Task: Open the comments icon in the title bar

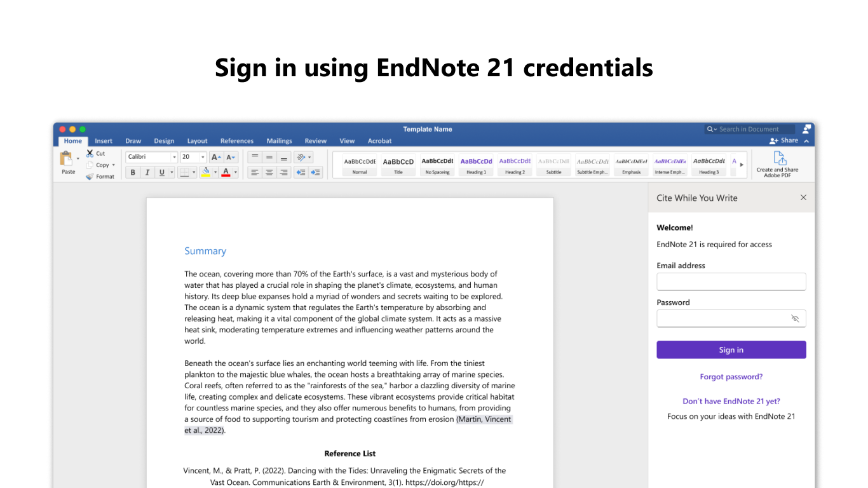Action: [x=807, y=129]
